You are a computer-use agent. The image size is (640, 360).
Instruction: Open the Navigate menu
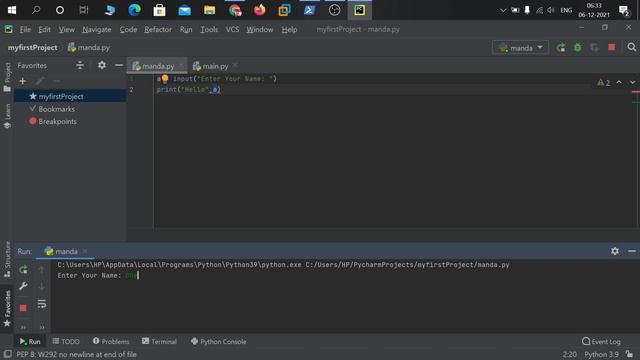pyautogui.click(x=97, y=29)
